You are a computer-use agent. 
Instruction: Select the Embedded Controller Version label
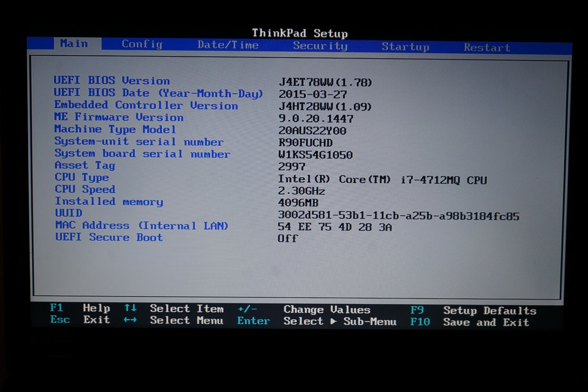pyautogui.click(x=146, y=105)
